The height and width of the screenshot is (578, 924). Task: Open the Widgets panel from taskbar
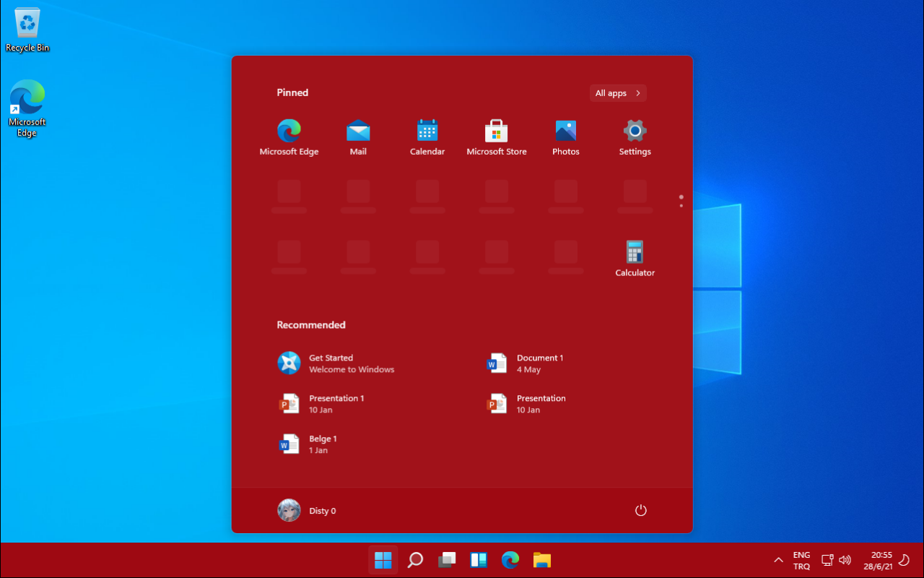[x=479, y=560]
